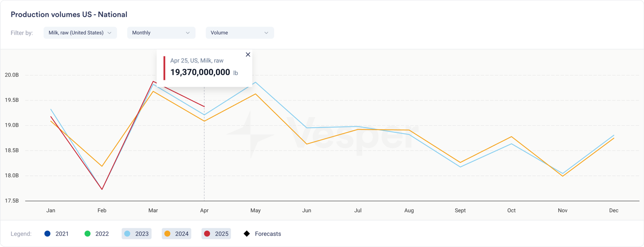Image resolution: width=644 pixels, height=247 pixels.
Task: Open the Volume filter dropdown
Action: pyautogui.click(x=239, y=33)
